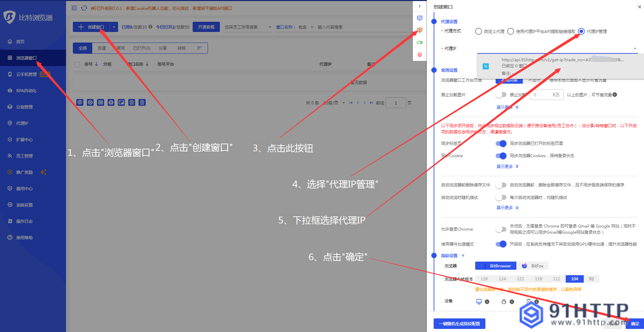
Task: Switch to the 转移 tab
Action: [182, 48]
